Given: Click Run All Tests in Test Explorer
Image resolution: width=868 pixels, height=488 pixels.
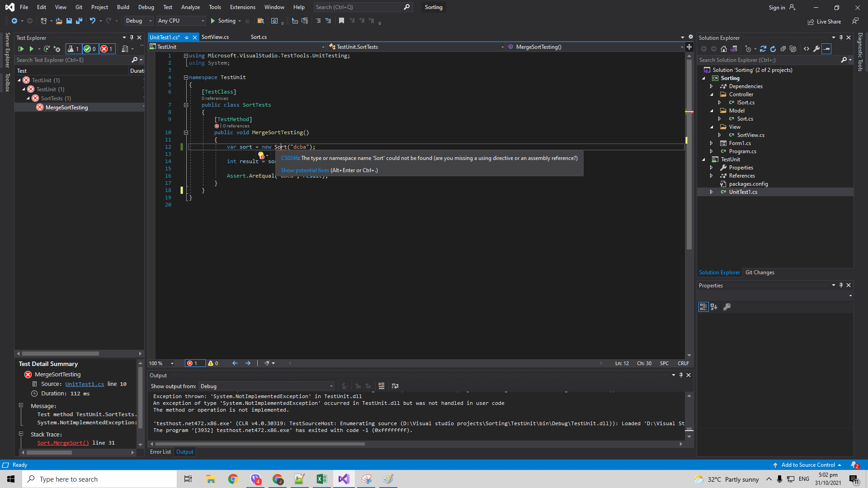Looking at the screenshot, I should pyautogui.click(x=21, y=49).
